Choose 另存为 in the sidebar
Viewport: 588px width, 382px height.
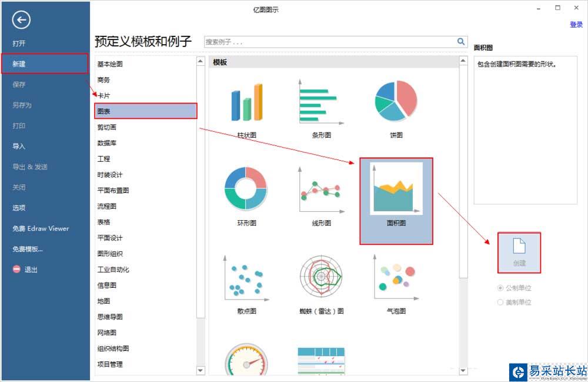22,105
